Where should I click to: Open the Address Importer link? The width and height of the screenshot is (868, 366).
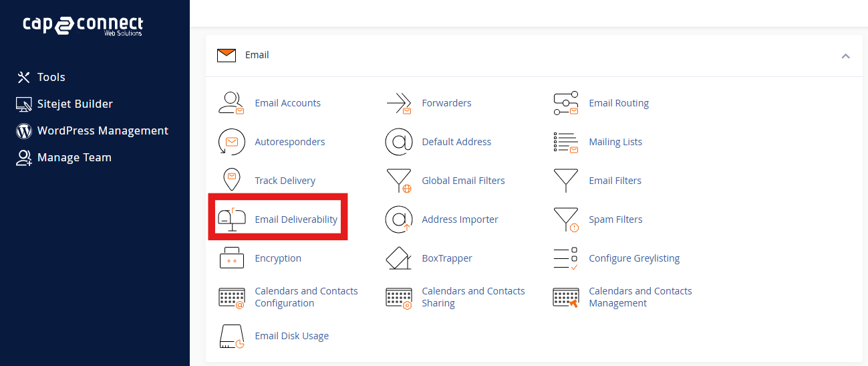(x=460, y=219)
